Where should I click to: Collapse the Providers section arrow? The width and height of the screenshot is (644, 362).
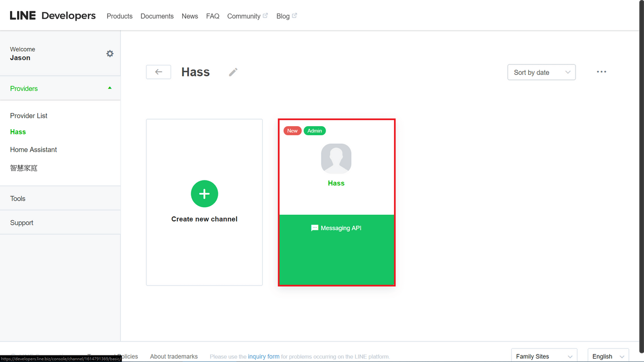110,88
